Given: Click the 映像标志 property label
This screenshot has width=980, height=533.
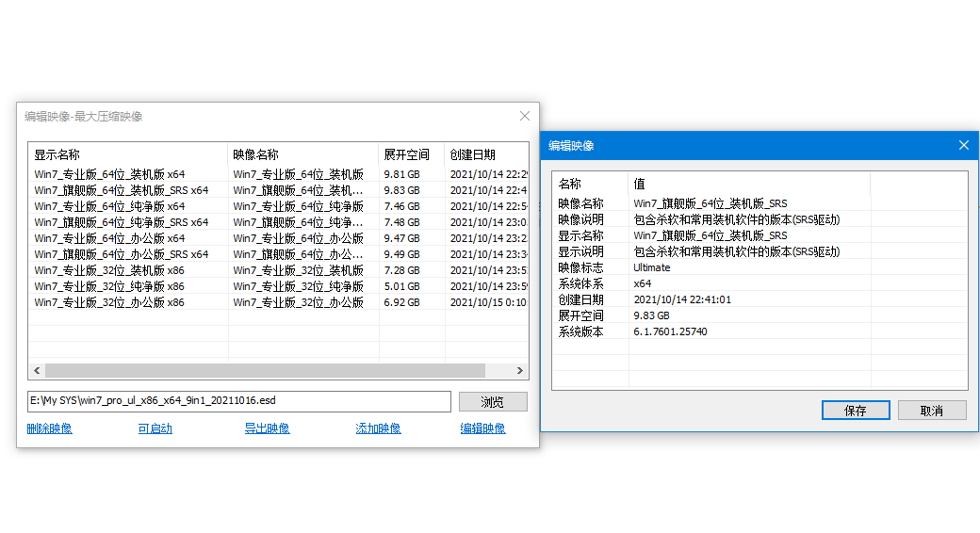Looking at the screenshot, I should 580,267.
